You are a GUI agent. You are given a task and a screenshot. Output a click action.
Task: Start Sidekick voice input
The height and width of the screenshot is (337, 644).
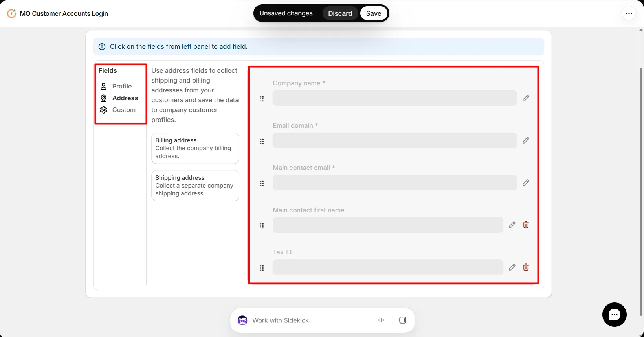[x=381, y=320]
